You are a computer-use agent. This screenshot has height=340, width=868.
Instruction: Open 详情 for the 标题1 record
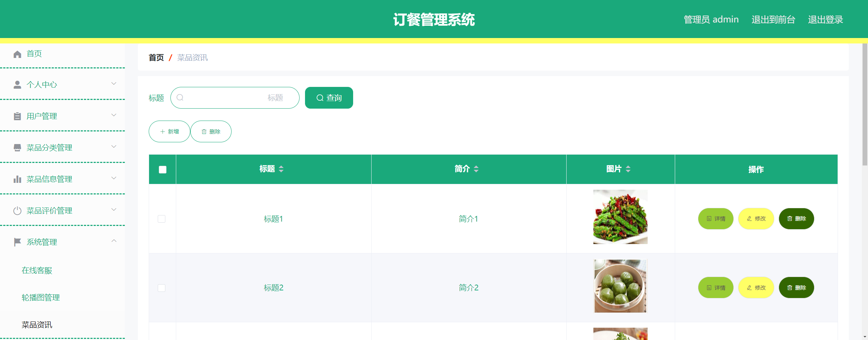click(715, 219)
